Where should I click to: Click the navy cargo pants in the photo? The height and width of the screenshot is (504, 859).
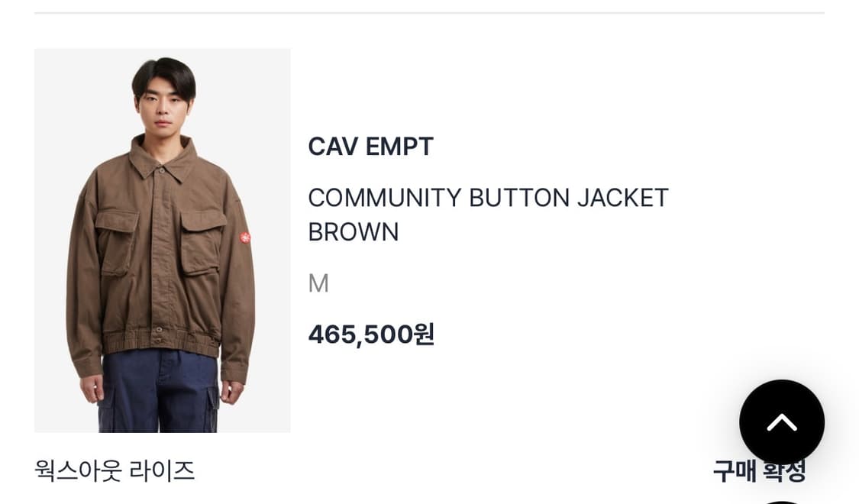(x=159, y=390)
